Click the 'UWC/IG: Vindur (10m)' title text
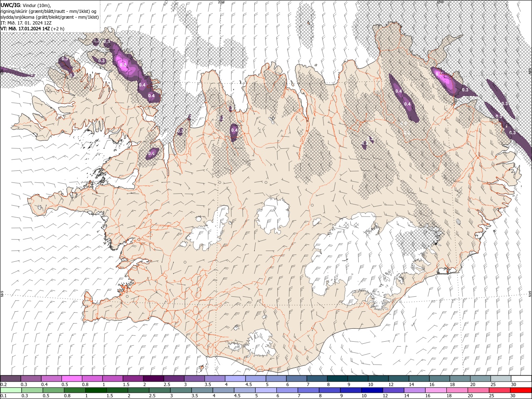 (x=25, y=5)
